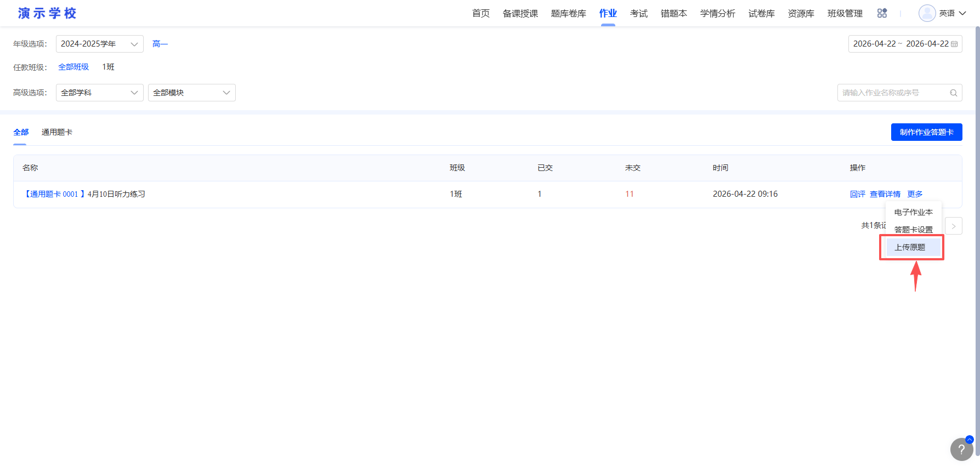Click the 未交 count 11

pos(630,194)
